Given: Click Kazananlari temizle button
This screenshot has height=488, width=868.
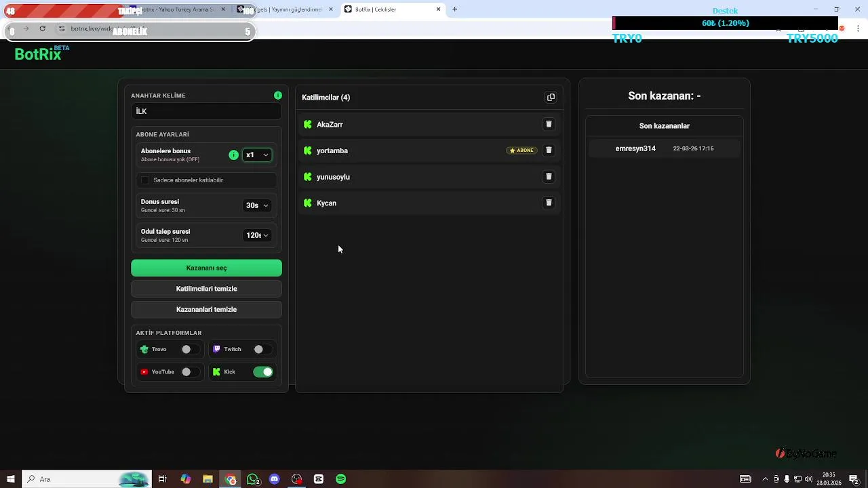Looking at the screenshot, I should click(x=206, y=310).
